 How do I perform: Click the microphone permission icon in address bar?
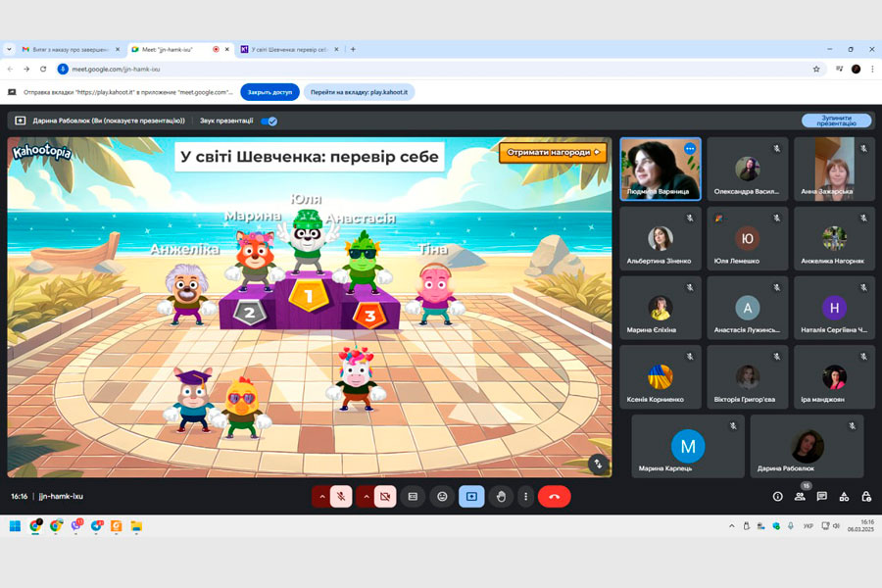(63, 69)
